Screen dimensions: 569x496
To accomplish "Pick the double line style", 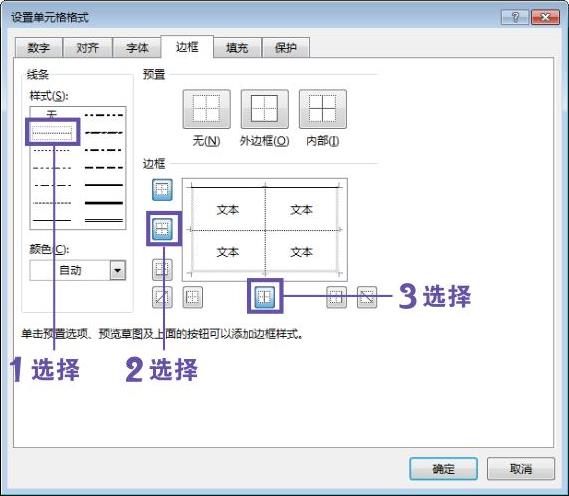I will [x=104, y=220].
